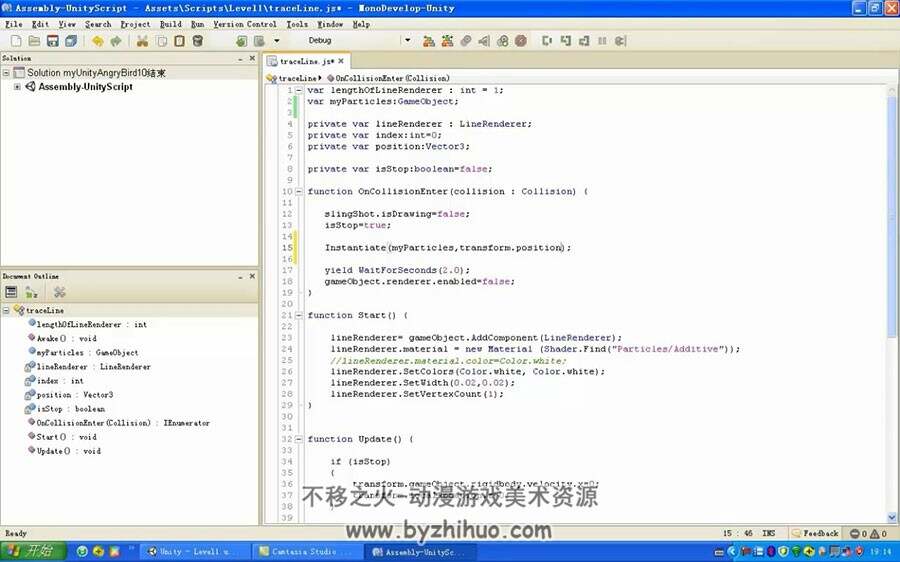The width and height of the screenshot is (900, 562).
Task: Click the Document Outline sort icon
Action: click(x=31, y=292)
